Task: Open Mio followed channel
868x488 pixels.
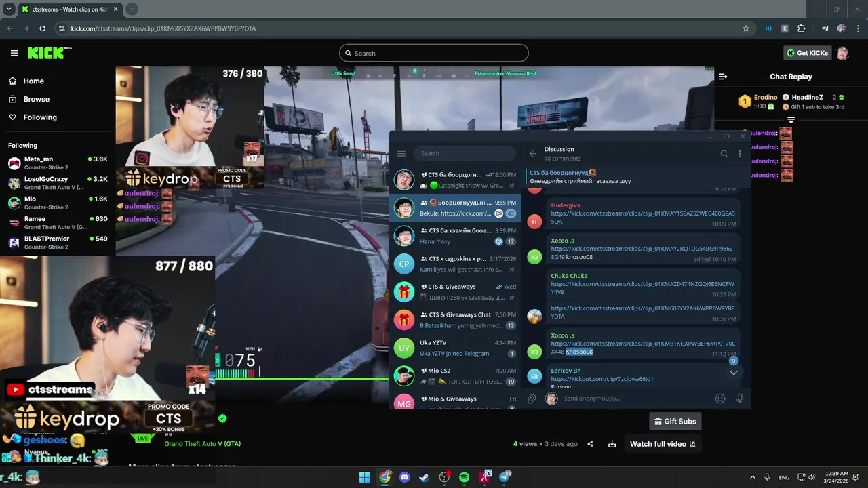Action: (x=58, y=203)
